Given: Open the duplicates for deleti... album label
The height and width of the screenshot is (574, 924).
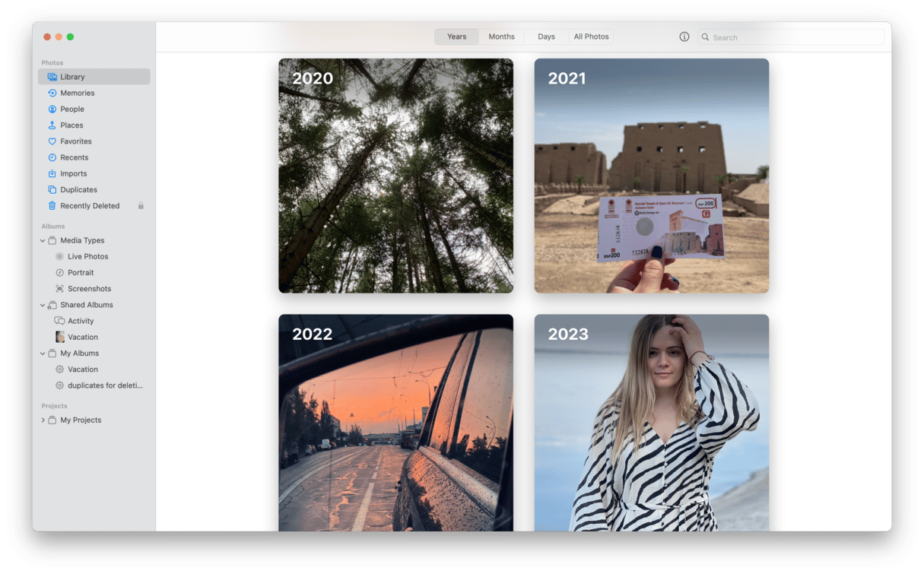Looking at the screenshot, I should click(105, 385).
